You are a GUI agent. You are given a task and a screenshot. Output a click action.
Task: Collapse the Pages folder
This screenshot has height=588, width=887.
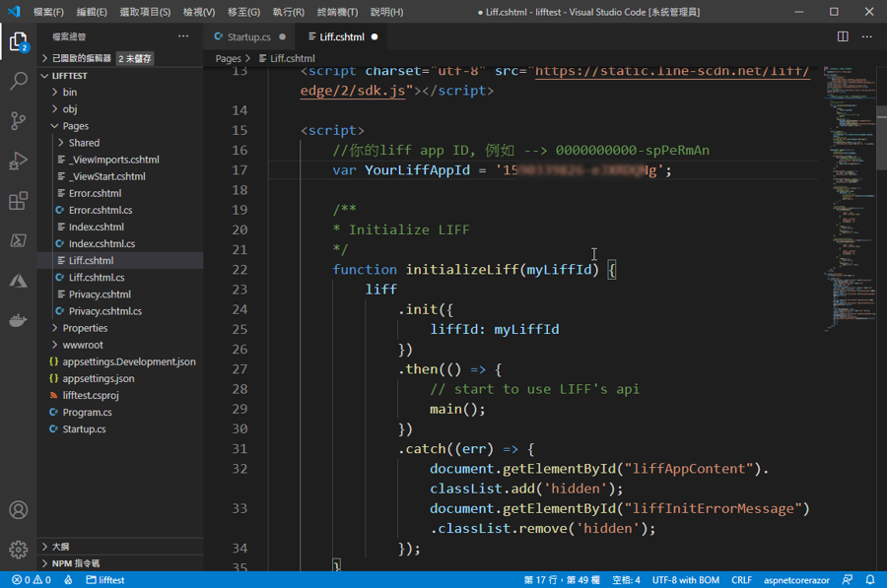75,126
